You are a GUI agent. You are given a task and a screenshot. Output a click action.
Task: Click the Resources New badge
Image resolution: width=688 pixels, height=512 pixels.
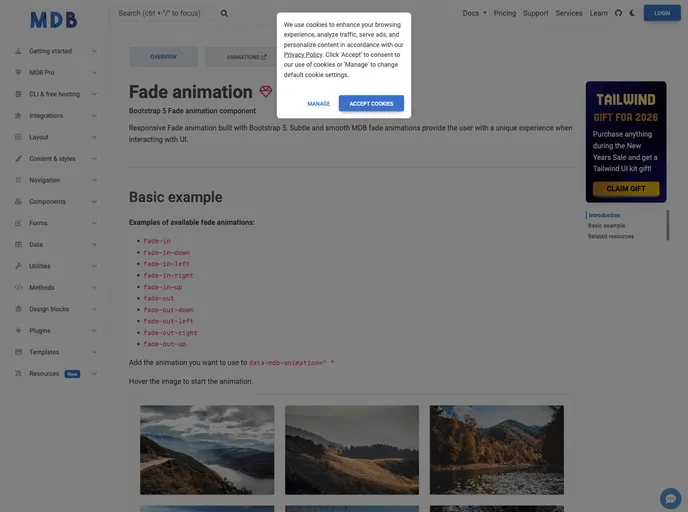pyautogui.click(x=72, y=374)
